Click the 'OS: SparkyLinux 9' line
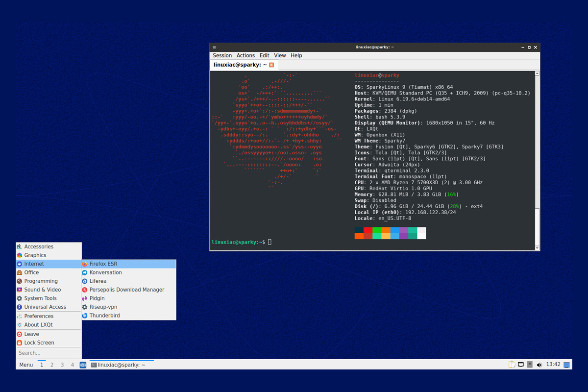 [x=404, y=87]
